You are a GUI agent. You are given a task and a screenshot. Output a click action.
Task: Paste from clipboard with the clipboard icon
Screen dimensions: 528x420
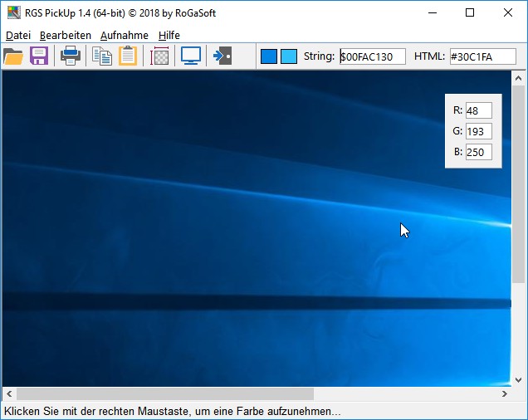coord(128,56)
